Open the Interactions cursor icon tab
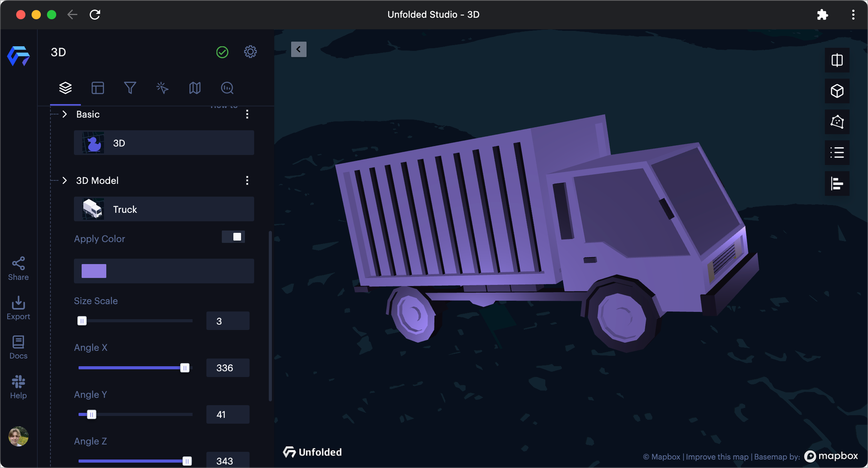The height and width of the screenshot is (468, 868). tap(162, 88)
